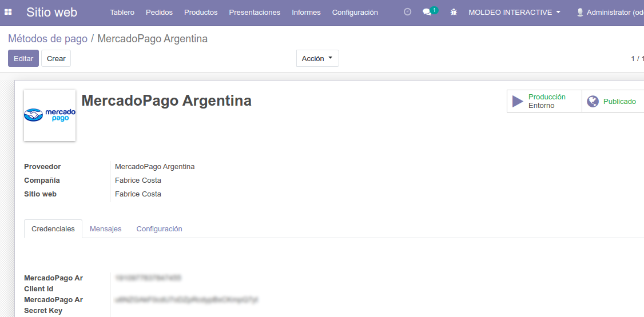This screenshot has width=644, height=317.
Task: Click the Proveedor value MercadoPago Argentina
Action: click(155, 167)
